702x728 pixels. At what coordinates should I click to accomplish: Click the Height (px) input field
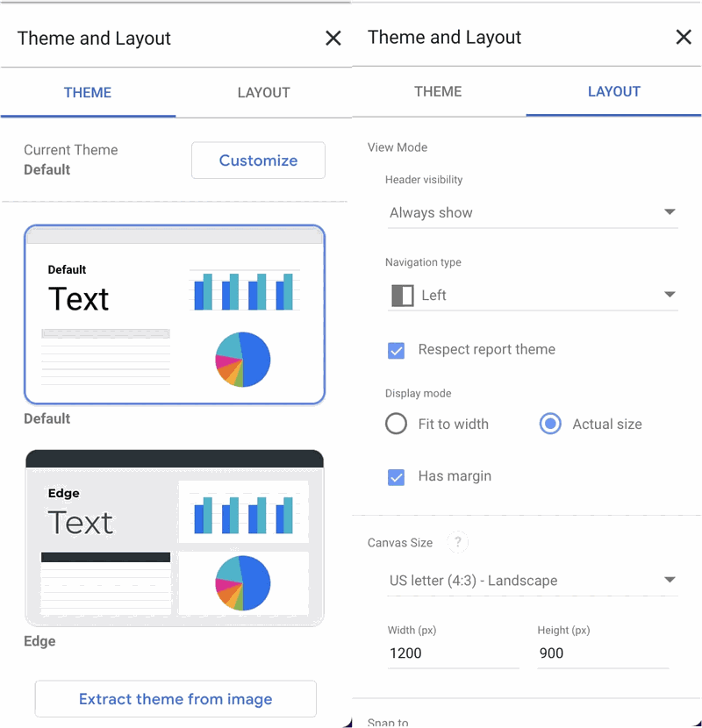(602, 653)
